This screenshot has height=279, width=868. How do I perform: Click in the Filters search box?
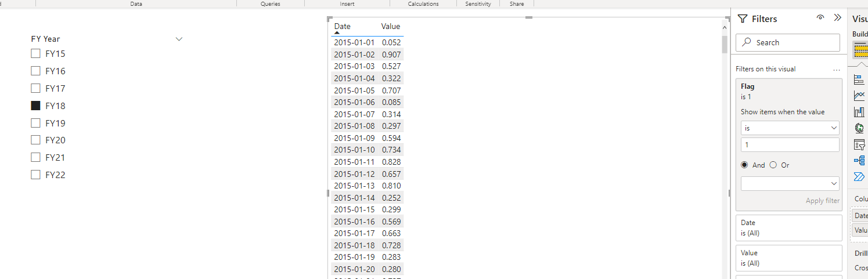pyautogui.click(x=788, y=42)
